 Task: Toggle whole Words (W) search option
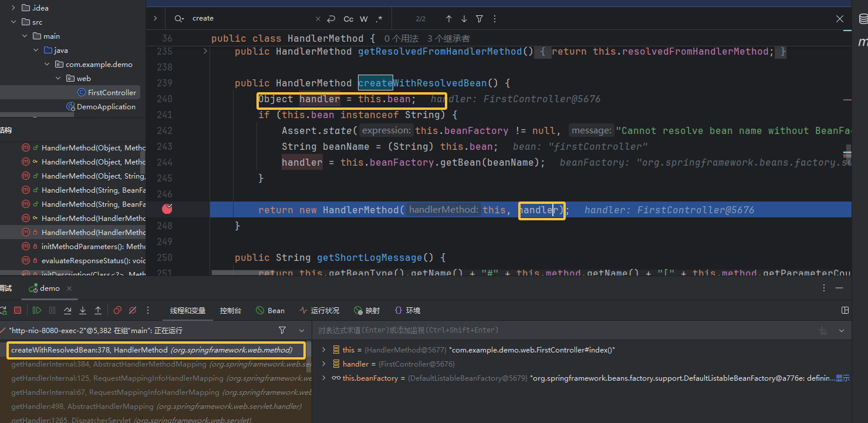click(364, 19)
